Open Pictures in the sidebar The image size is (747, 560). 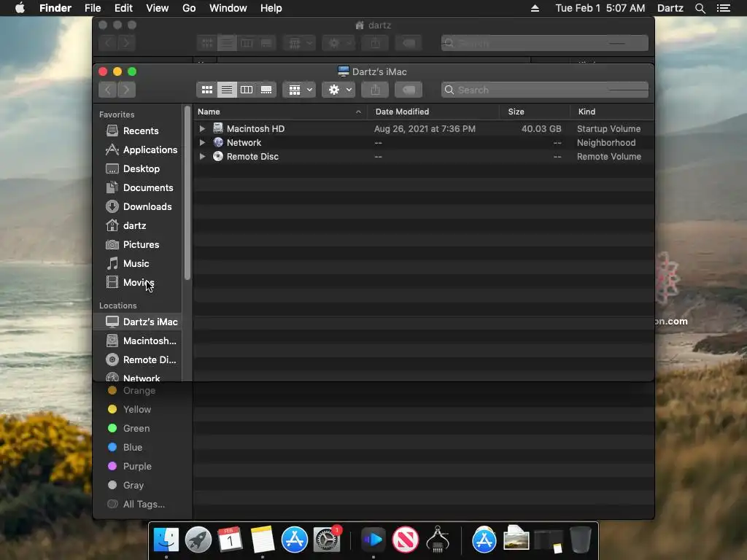pos(138,245)
